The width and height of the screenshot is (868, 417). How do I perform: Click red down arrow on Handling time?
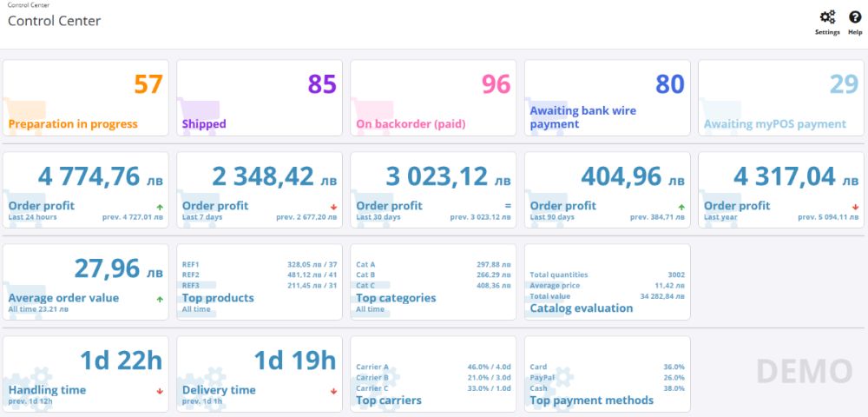tap(158, 391)
